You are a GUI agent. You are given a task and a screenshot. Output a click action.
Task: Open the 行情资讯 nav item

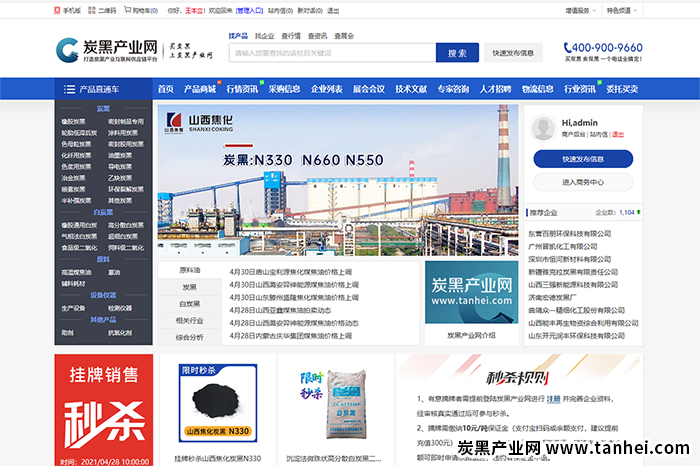click(242, 89)
